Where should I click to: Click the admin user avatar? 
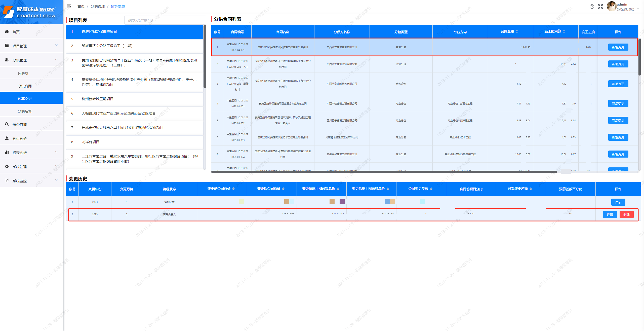point(611,6)
